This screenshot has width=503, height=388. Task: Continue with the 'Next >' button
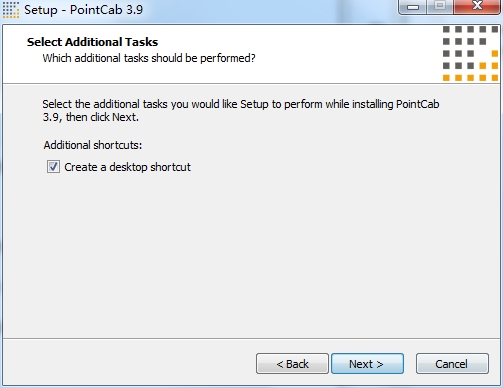367,364
